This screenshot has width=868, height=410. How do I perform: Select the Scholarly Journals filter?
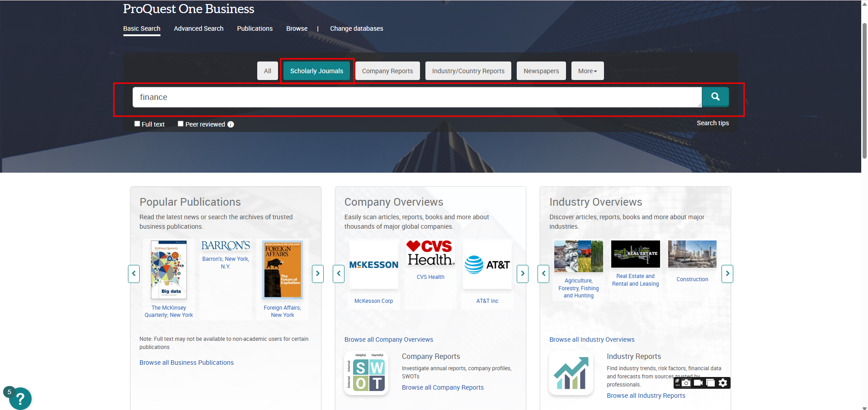click(x=316, y=71)
